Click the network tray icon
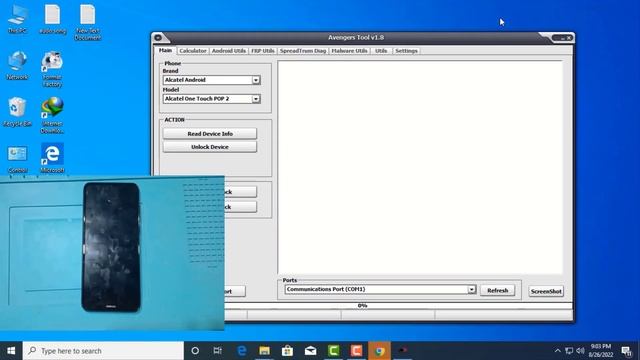Screen dimensions: 640x360 coord(569,351)
